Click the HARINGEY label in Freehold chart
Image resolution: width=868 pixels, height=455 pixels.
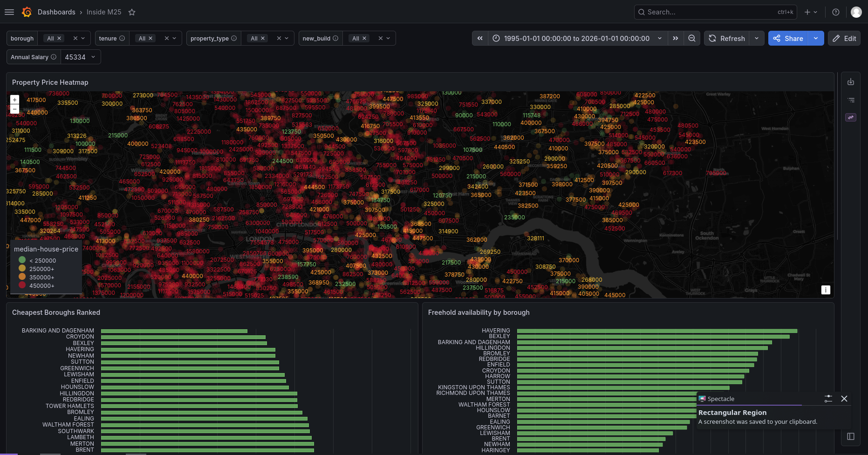tap(496, 450)
